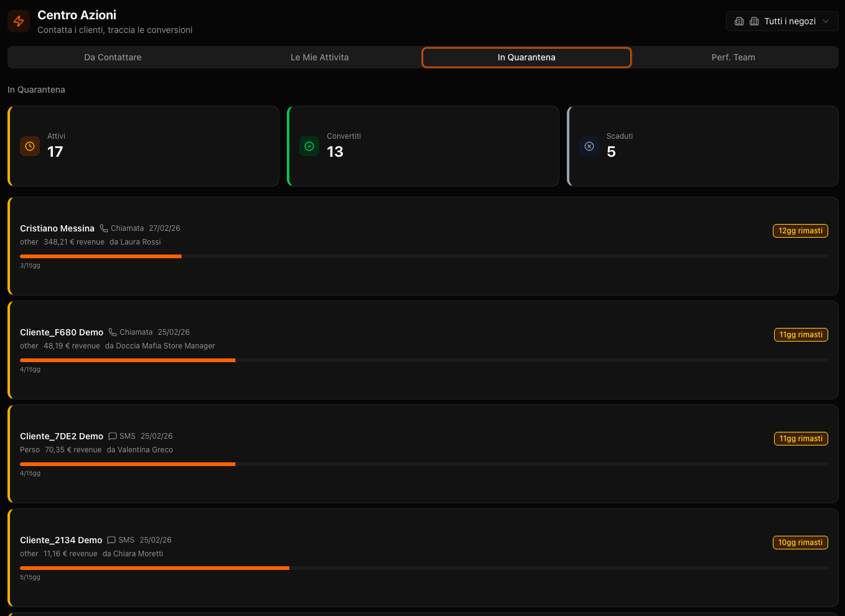This screenshot has width=845, height=616.
Task: Click the lightning bolt Centro Azioni logo
Action: (19, 21)
